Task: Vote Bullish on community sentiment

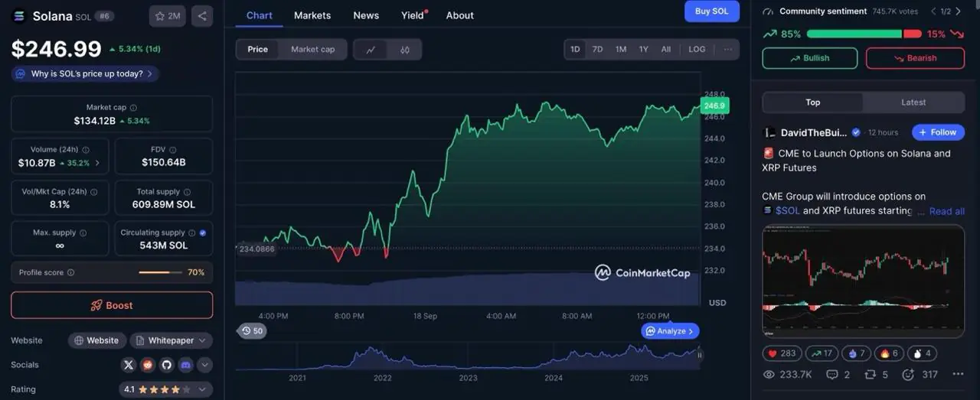Action: pos(810,58)
